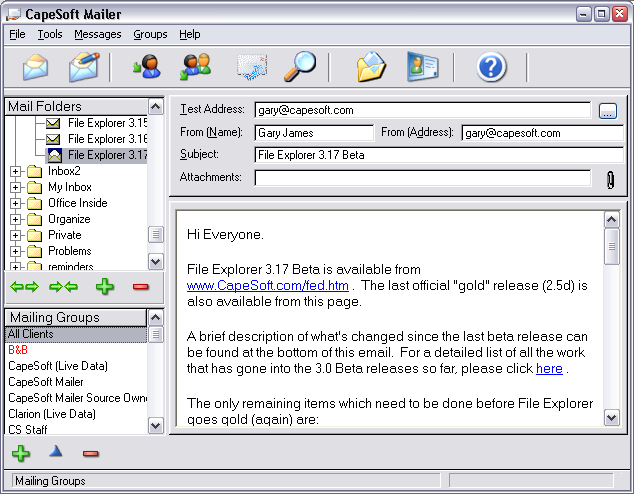Click the inward-pointing green arrows icon
The width and height of the screenshot is (635, 494).
coord(63,287)
